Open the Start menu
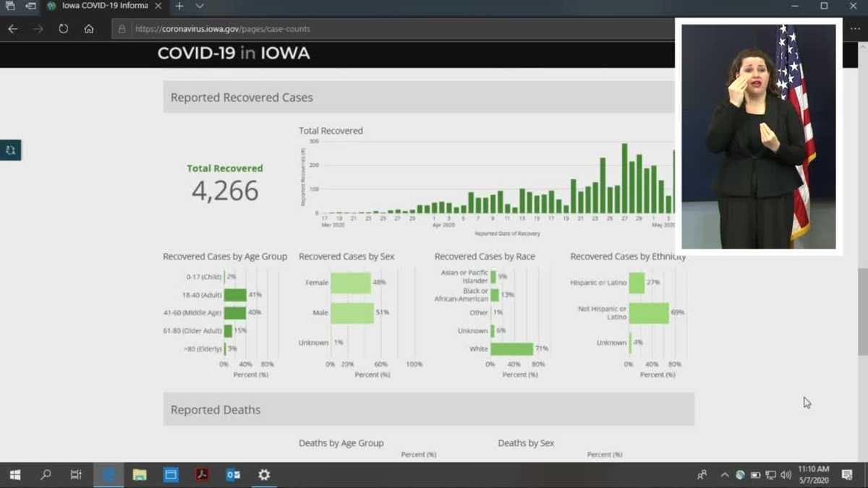The width and height of the screenshot is (868, 488). click(14, 474)
